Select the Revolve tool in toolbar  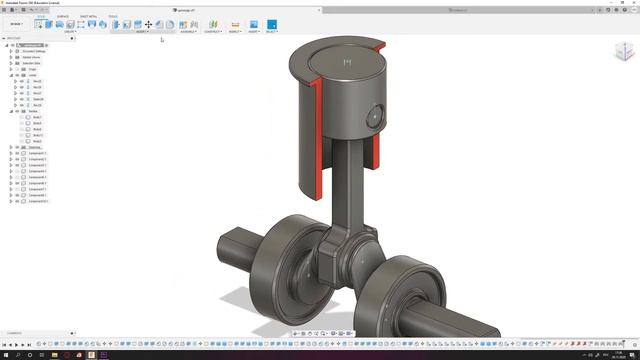tap(60, 24)
